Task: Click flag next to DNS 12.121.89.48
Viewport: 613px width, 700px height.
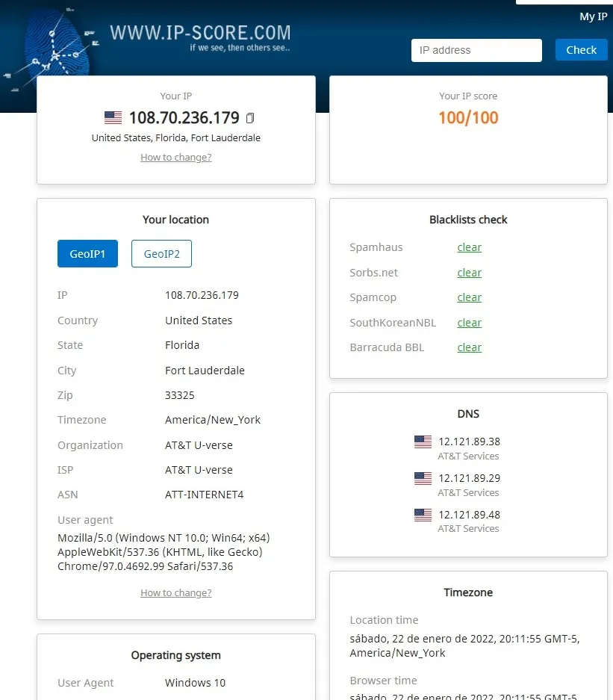Action: coord(423,515)
